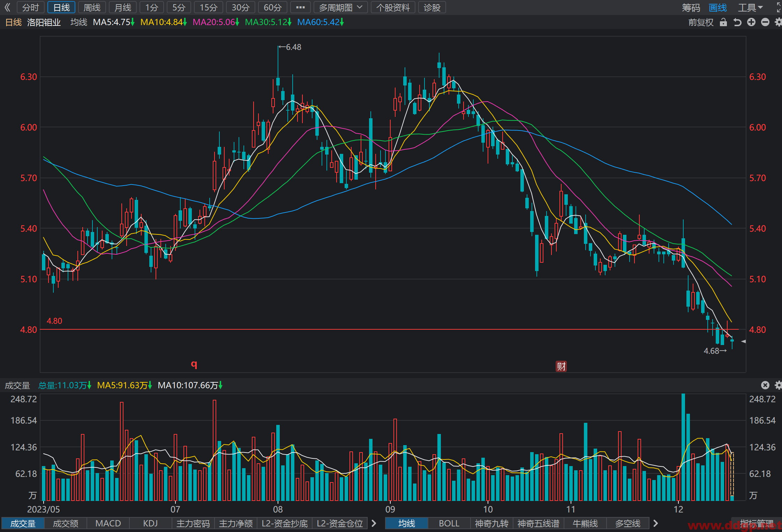Switch to the 周线 weekly tab
The height and width of the screenshot is (532, 782).
pyautogui.click(x=92, y=7)
